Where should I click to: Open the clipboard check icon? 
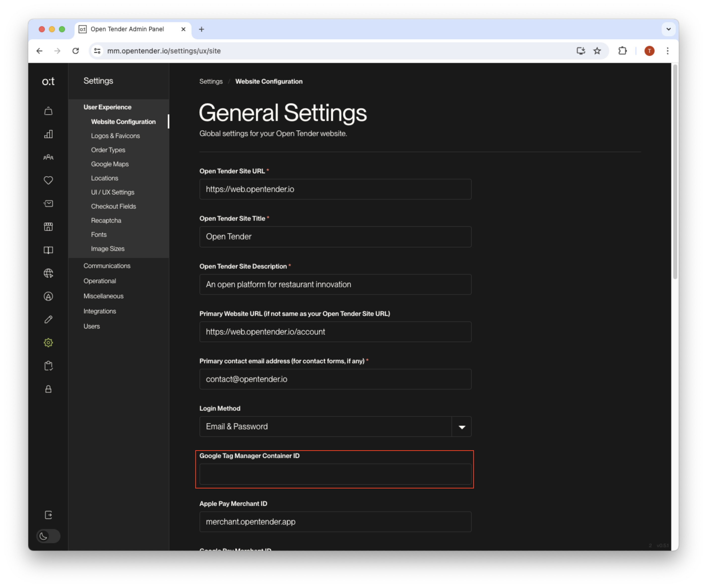pos(48,366)
